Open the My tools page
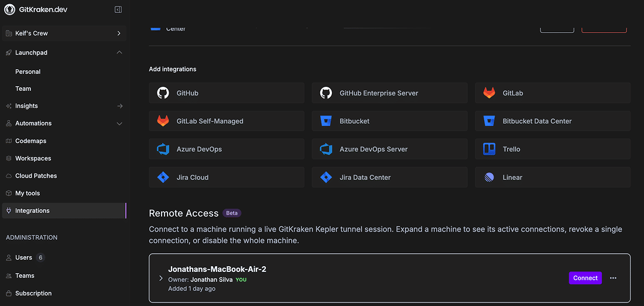The height and width of the screenshot is (306, 644). click(x=64, y=193)
